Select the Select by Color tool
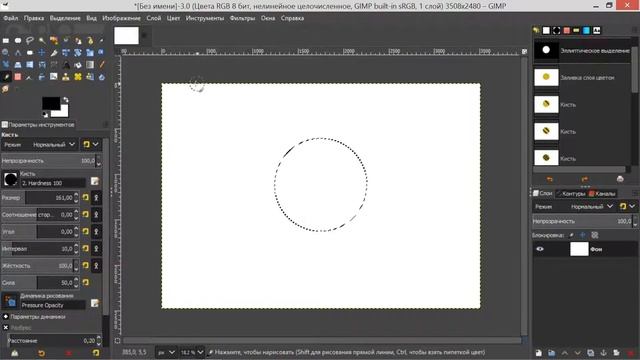640x360 pixels. 54,40
